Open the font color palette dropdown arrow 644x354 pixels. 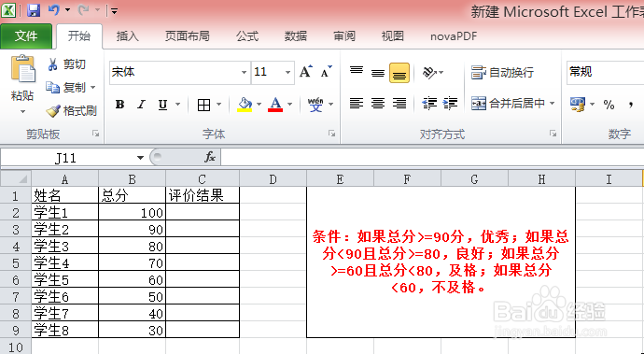click(290, 105)
